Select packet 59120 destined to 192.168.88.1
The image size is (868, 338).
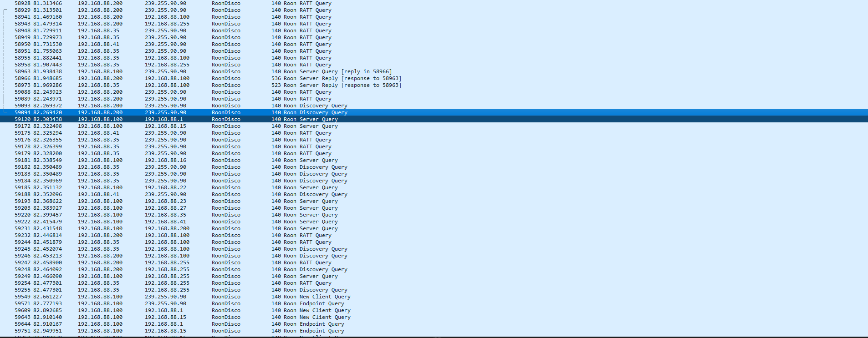point(434,119)
